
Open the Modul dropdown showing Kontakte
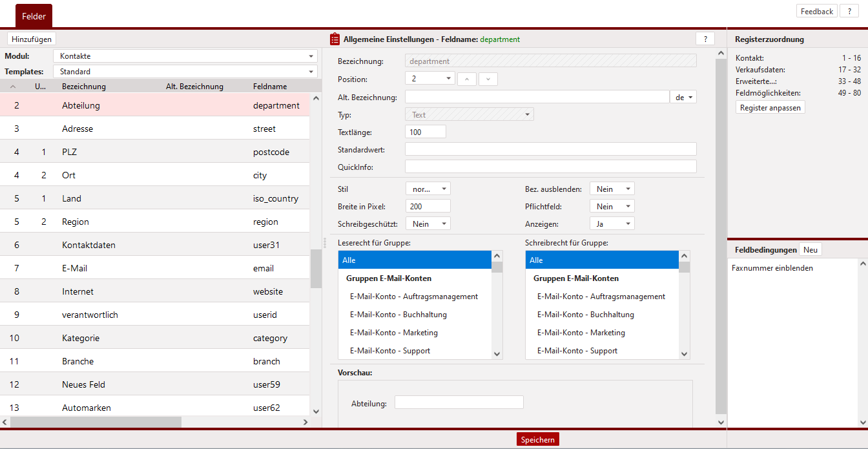pos(185,56)
